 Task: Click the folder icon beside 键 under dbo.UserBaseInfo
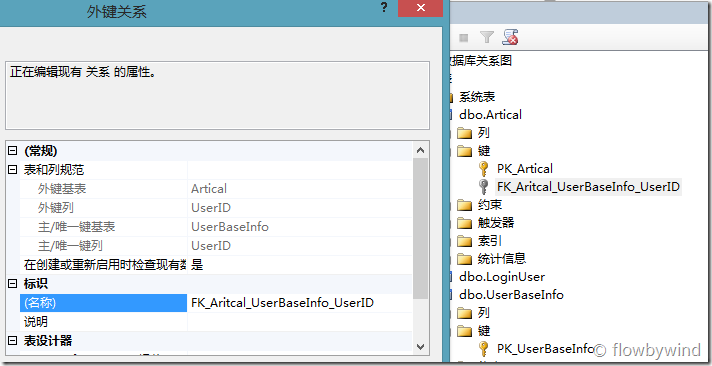click(465, 331)
